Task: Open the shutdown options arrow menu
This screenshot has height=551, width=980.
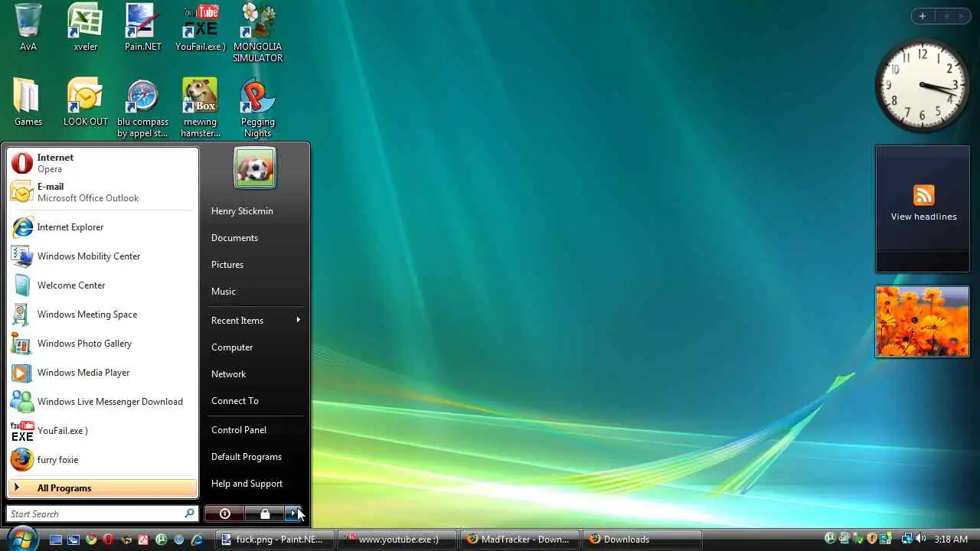Action: pyautogui.click(x=294, y=514)
